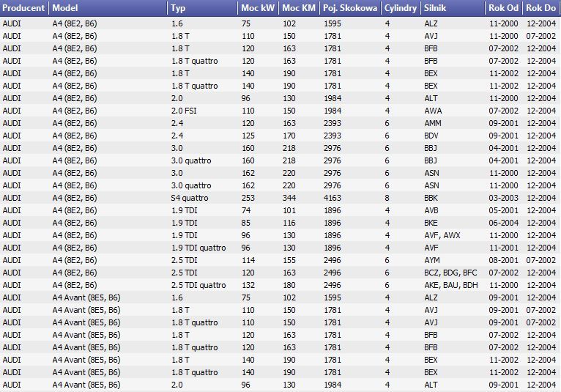
Task: Click the lone 'AVF' engine code cell
Action: 431,248
